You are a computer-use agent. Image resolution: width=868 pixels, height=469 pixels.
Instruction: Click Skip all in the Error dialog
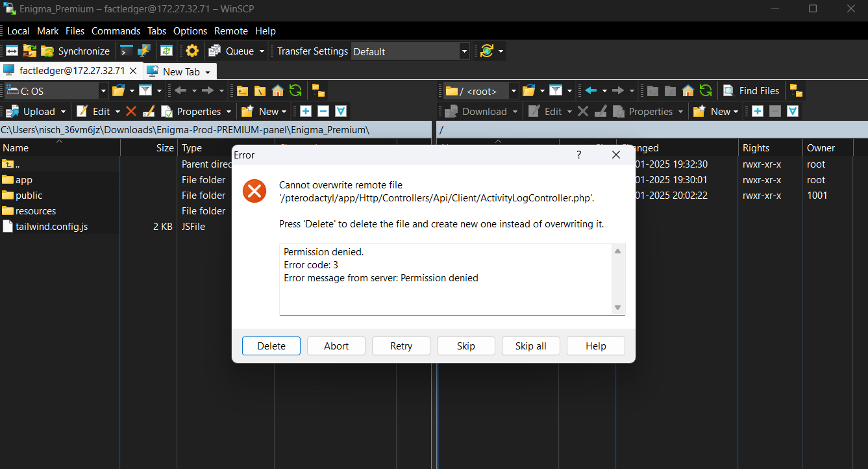(531, 346)
